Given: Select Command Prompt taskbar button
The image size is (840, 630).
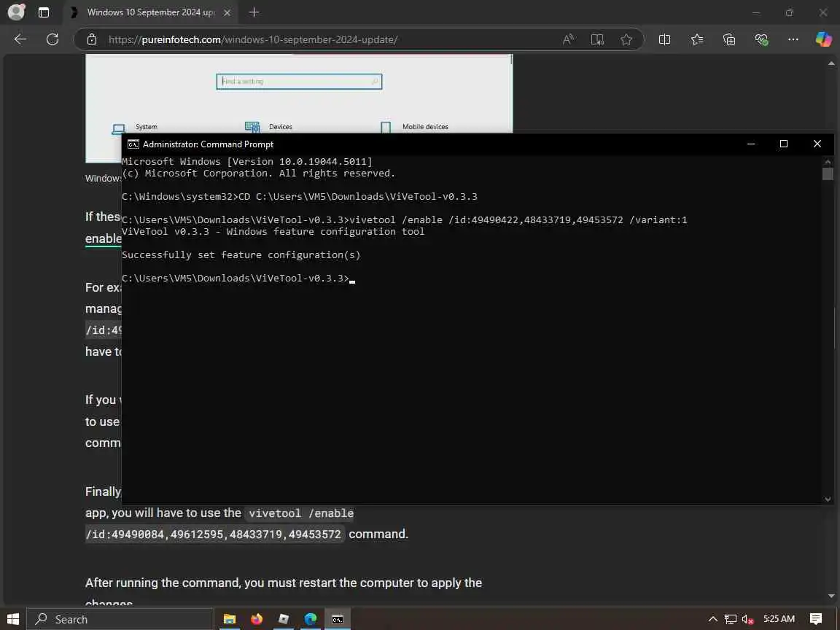Looking at the screenshot, I should pos(338,619).
